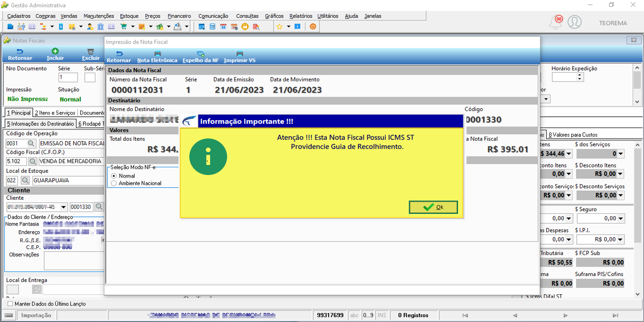This screenshot has height=322, width=644.
Task: Expand the $ dos Serviços dropdown
Action: 621,154
